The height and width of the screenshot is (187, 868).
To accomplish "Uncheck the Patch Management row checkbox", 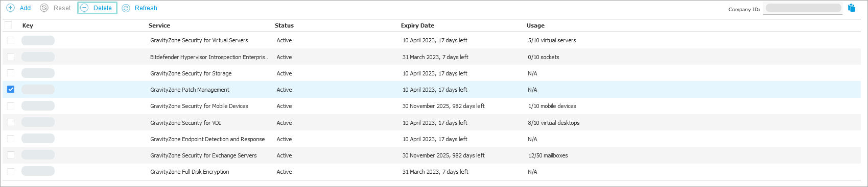I will (x=11, y=90).
